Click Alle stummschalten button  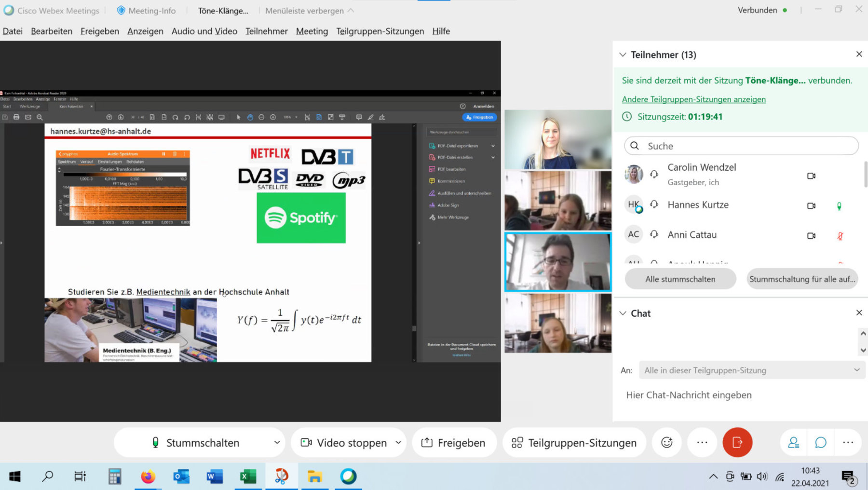tap(680, 279)
